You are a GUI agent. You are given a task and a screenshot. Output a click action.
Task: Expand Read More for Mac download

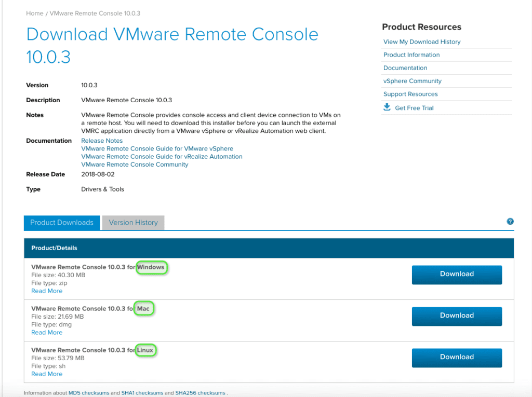(x=46, y=332)
